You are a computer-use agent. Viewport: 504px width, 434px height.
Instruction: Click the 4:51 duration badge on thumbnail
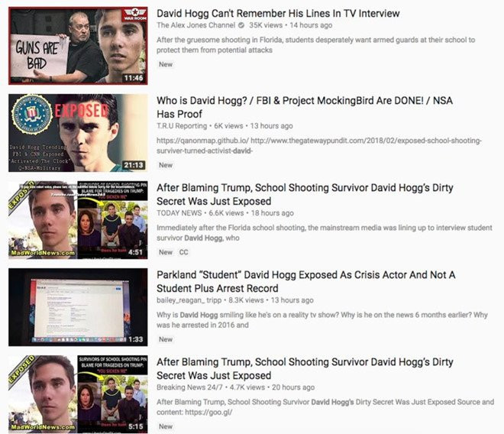(136, 252)
